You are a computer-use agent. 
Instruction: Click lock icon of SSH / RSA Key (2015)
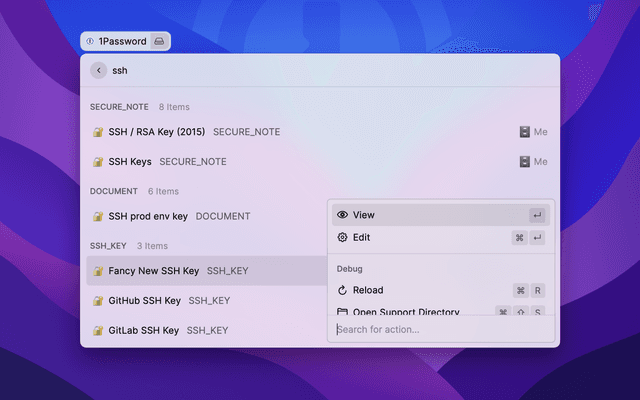(x=98, y=132)
